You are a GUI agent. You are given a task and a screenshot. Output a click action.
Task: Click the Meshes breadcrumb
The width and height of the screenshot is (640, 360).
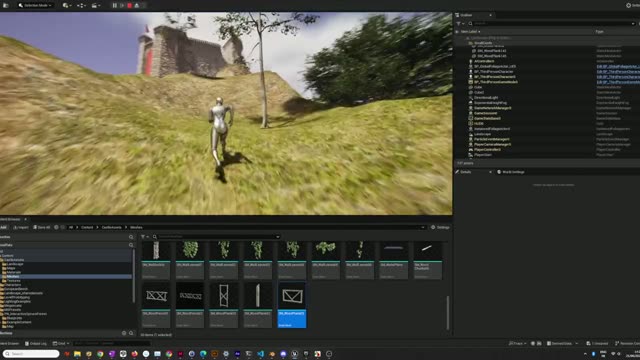point(136,227)
